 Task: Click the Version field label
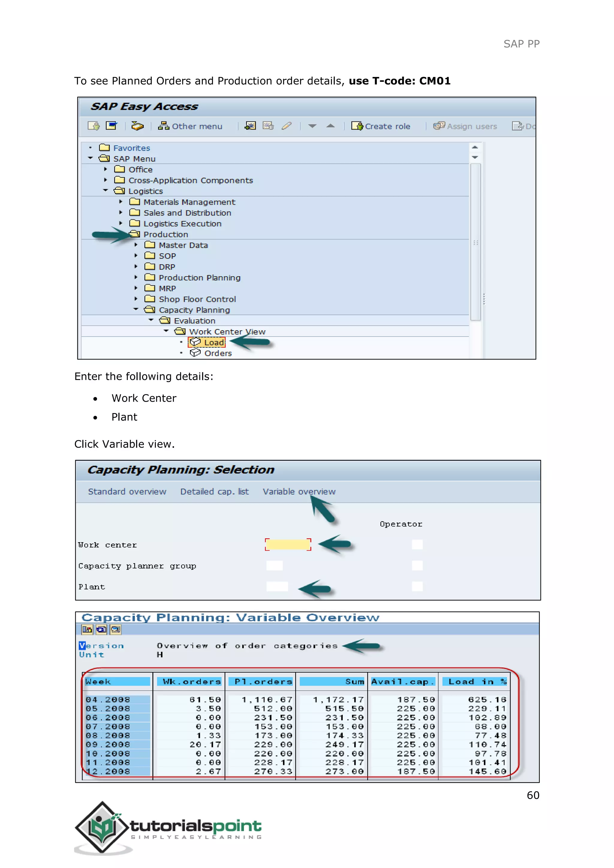coord(101,646)
